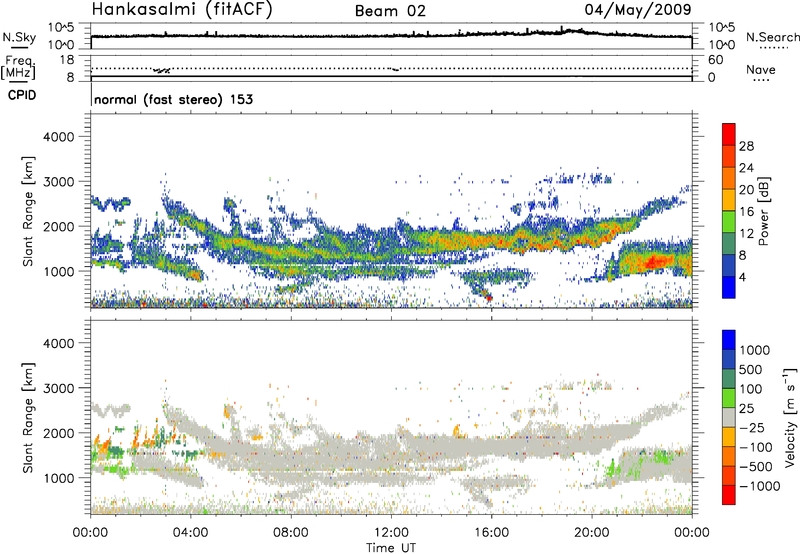The image size is (800, 554).
Task: Click the Beam 02 label
Action: (390, 11)
